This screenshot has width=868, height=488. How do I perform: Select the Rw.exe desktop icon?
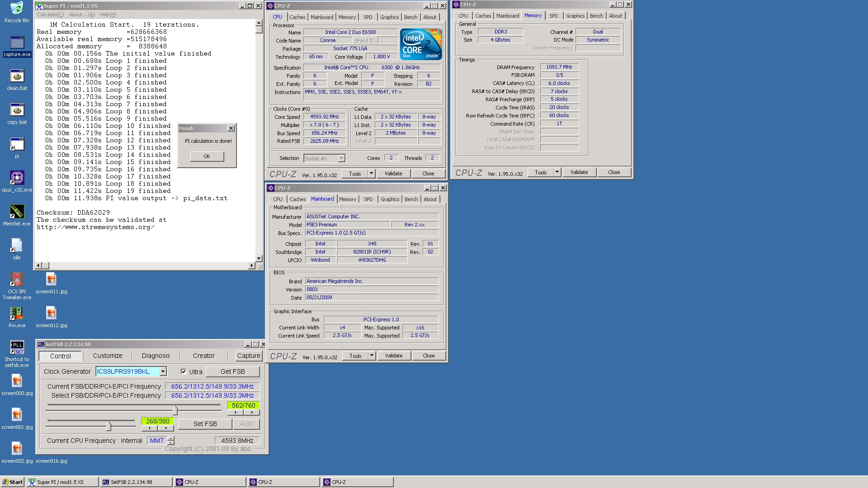[17, 317]
